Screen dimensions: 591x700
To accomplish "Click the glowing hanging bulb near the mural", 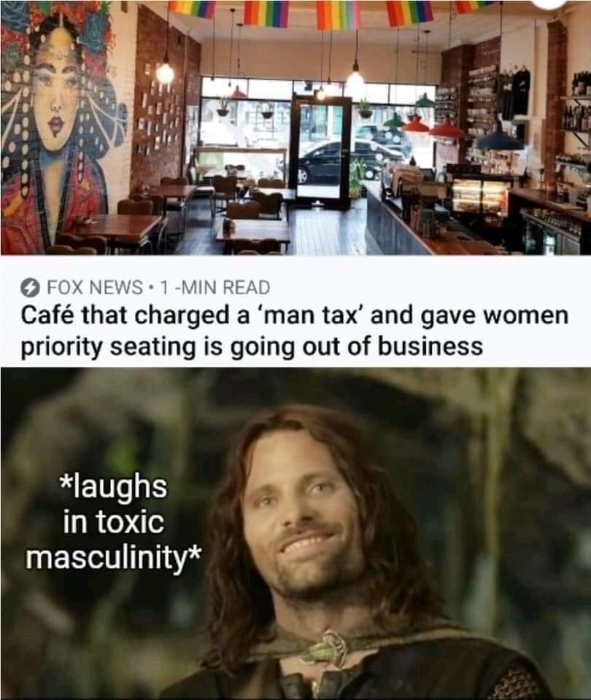I will (x=165, y=73).
